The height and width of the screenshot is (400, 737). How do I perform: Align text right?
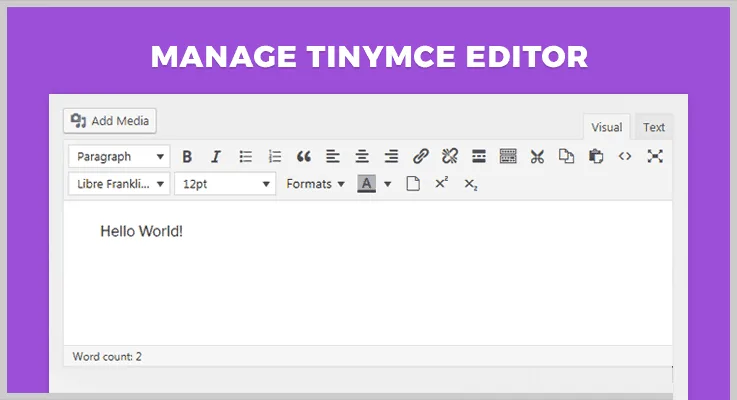click(x=391, y=157)
